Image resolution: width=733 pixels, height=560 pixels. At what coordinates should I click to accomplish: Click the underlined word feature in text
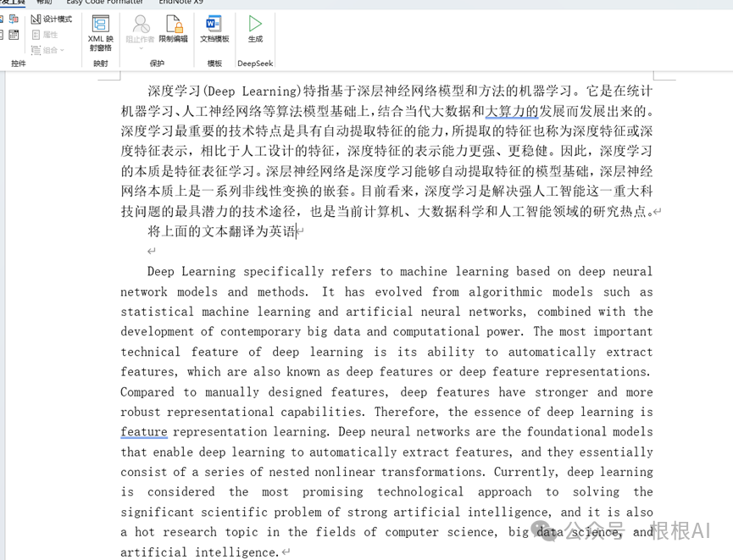(143, 432)
